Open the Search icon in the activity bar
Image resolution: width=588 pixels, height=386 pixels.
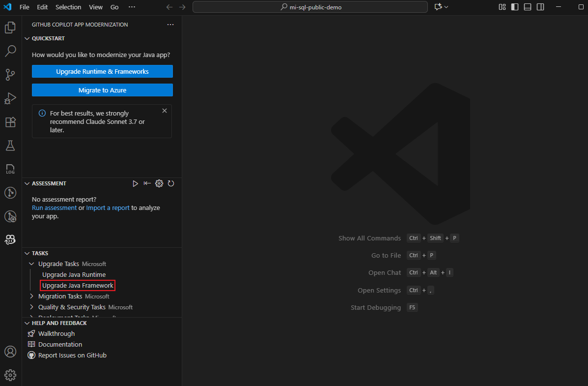pos(10,51)
